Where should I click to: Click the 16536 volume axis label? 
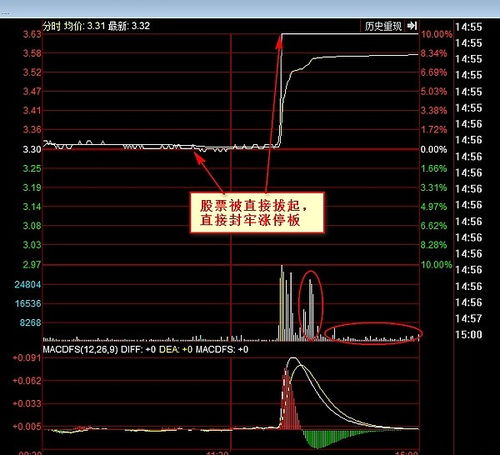click(28, 304)
